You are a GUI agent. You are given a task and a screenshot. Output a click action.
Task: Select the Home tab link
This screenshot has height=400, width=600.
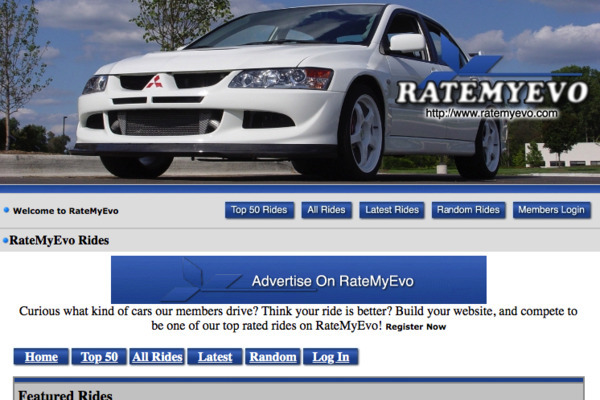click(x=41, y=357)
